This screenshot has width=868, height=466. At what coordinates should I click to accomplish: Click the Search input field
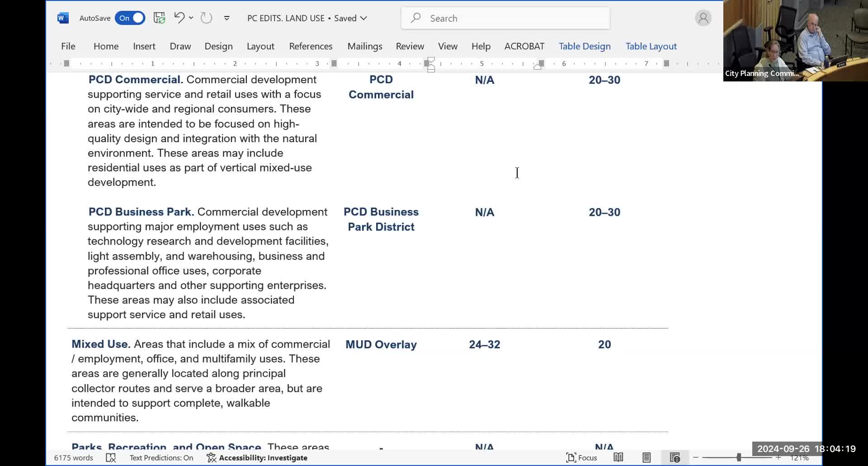point(505,18)
